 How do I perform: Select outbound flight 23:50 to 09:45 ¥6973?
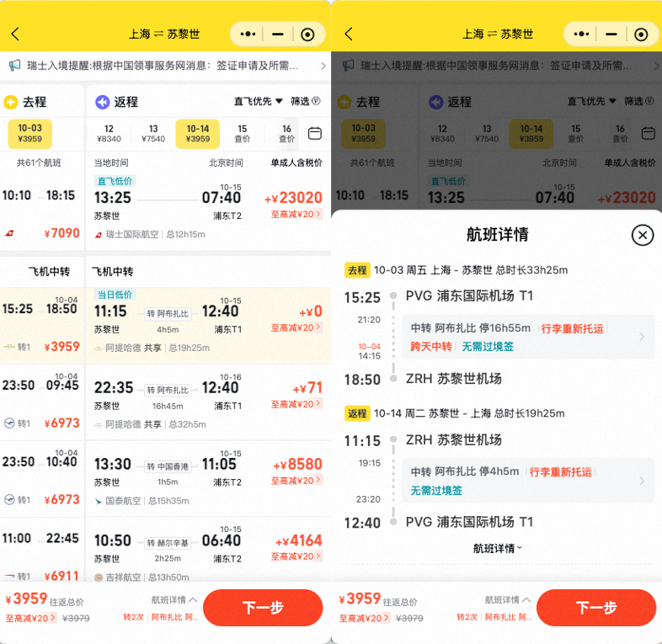(x=41, y=402)
